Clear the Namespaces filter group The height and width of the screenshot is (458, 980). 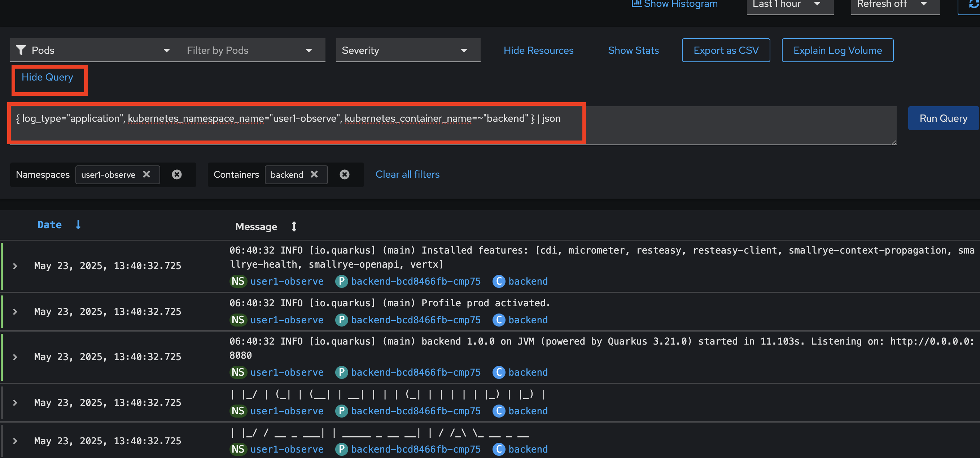point(176,174)
